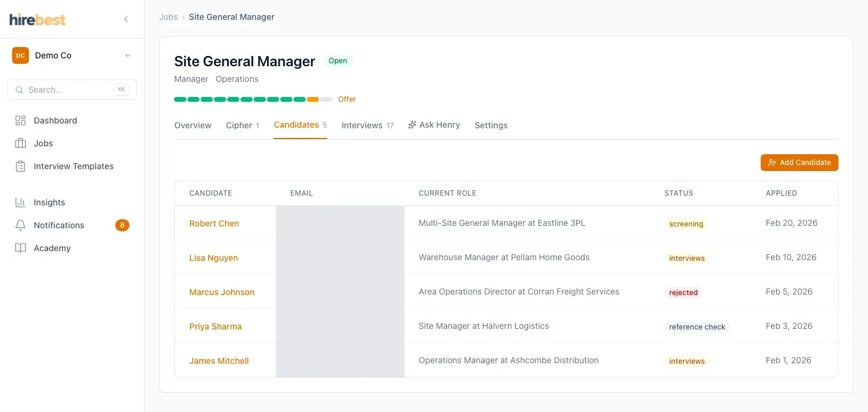Open the Ask Henry tab
Viewport: 868px width, 412px height.
coord(434,125)
